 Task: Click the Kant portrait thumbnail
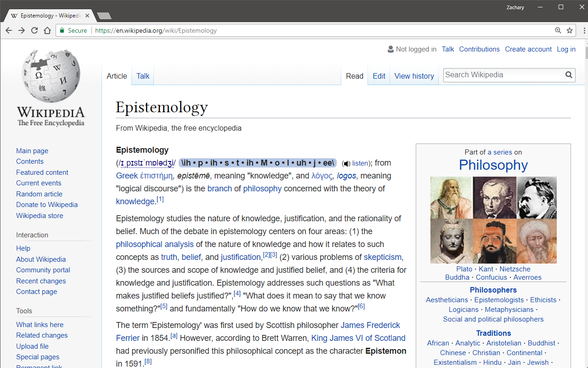click(x=495, y=197)
